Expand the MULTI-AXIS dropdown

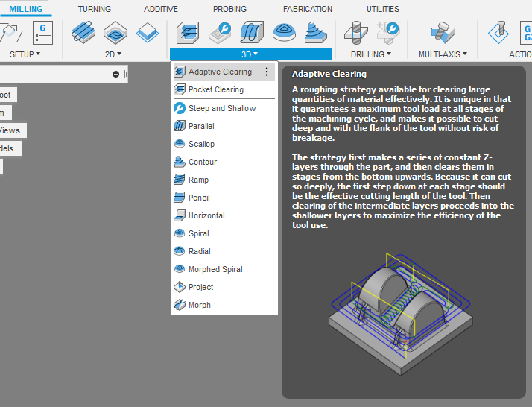(443, 54)
